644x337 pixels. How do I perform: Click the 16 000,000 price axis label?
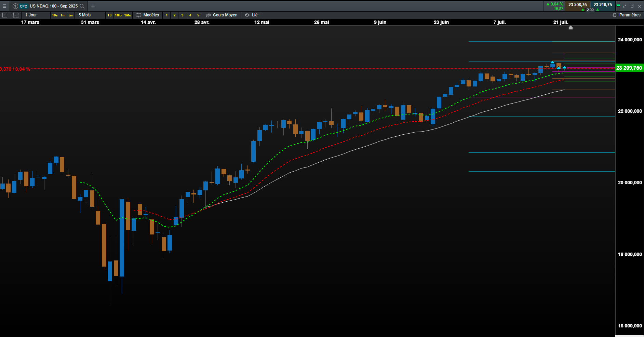pos(630,326)
